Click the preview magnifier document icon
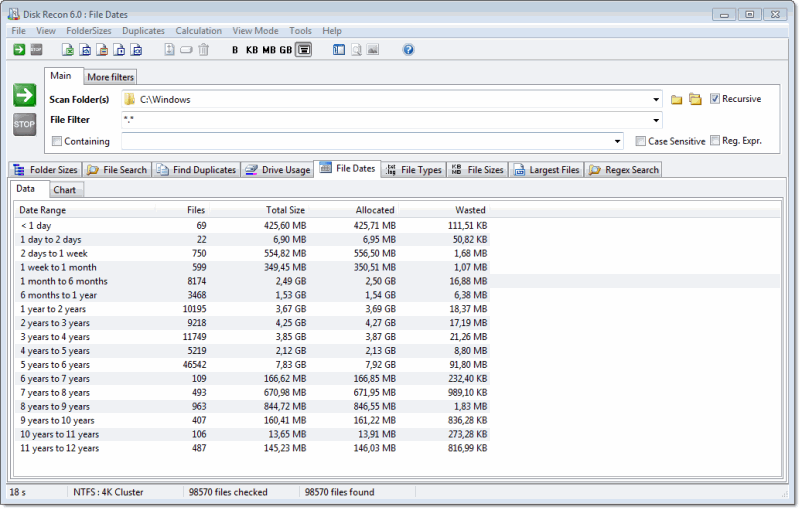This screenshot has height=509, width=800. pyautogui.click(x=356, y=49)
